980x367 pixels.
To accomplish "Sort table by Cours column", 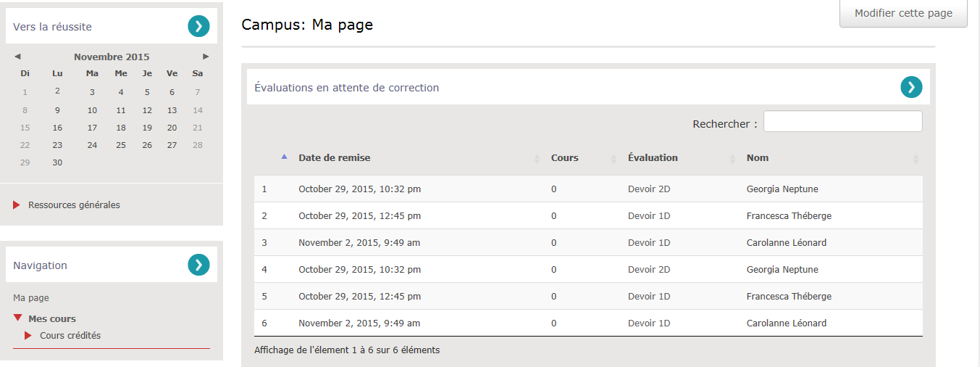I will 565,158.
